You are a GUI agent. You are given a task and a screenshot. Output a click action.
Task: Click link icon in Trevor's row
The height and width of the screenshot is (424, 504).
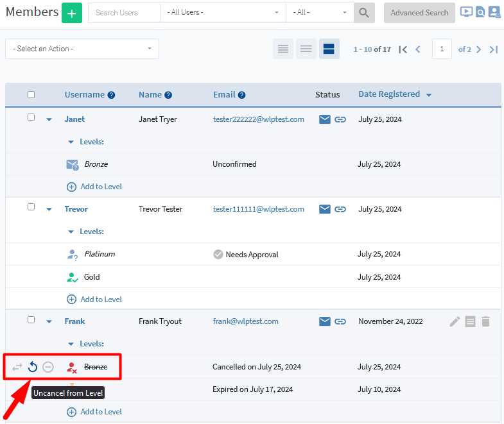340,209
